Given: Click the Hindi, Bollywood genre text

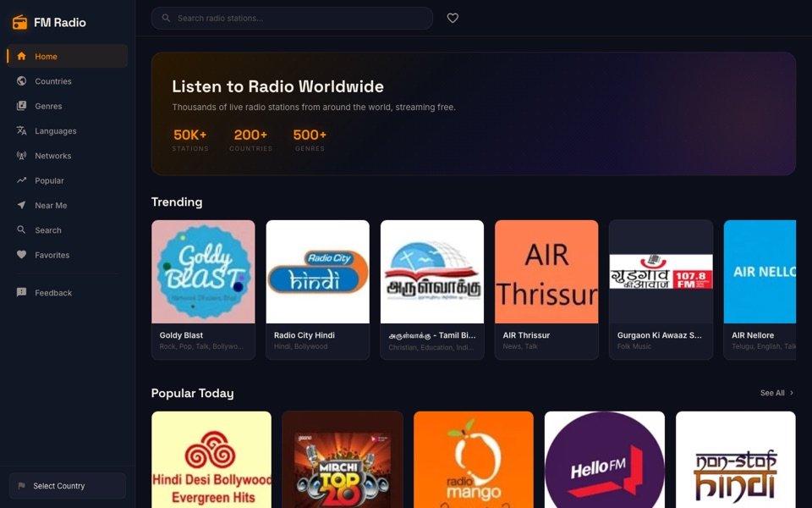Looking at the screenshot, I should pos(301,346).
